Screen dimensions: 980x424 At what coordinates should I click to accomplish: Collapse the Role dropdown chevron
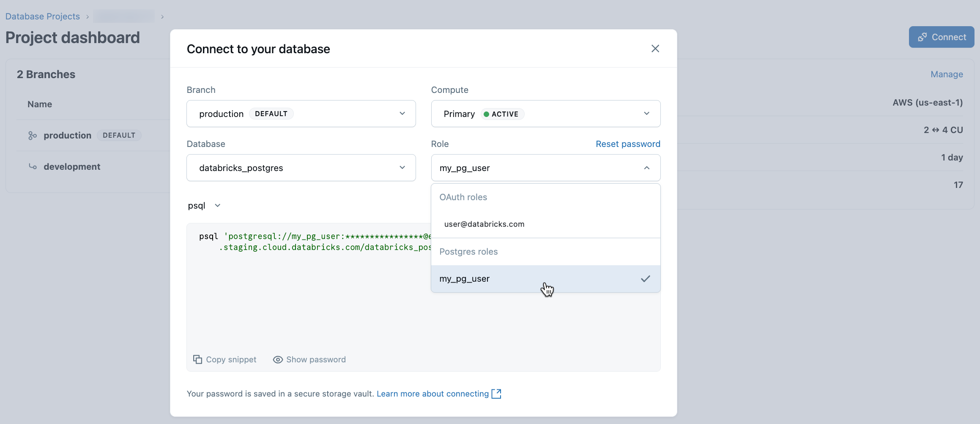(x=646, y=168)
